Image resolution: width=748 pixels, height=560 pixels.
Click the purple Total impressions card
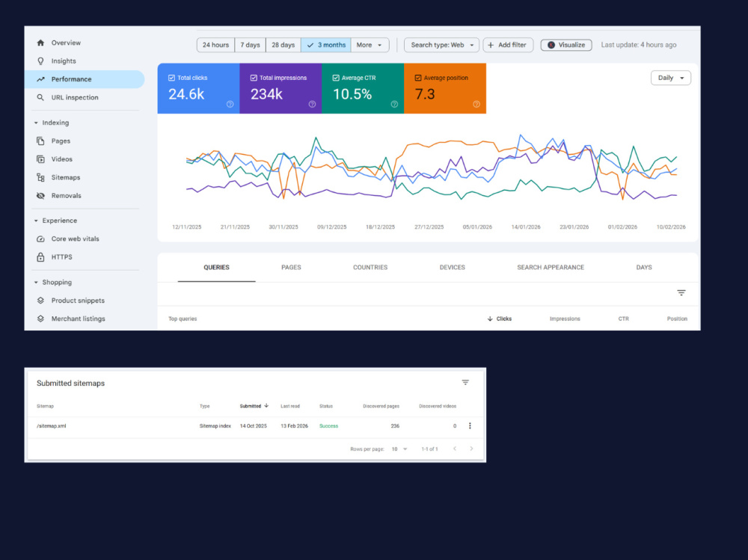point(280,88)
